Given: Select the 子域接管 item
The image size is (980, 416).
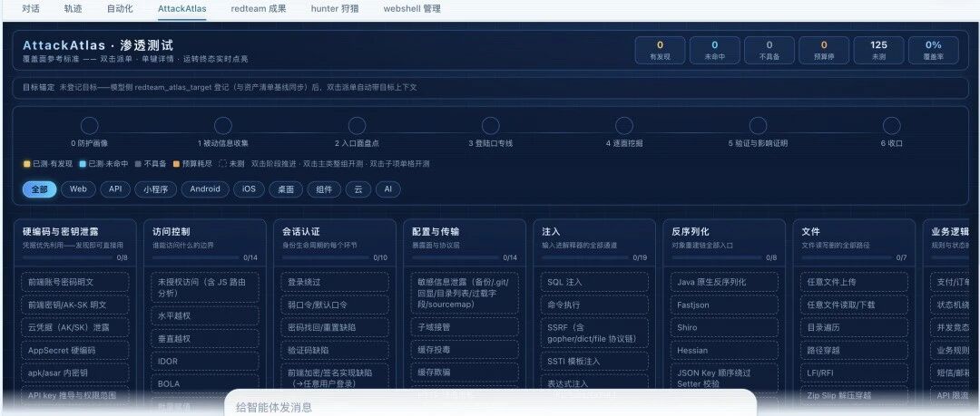Looking at the screenshot, I should pyautogui.click(x=465, y=327).
